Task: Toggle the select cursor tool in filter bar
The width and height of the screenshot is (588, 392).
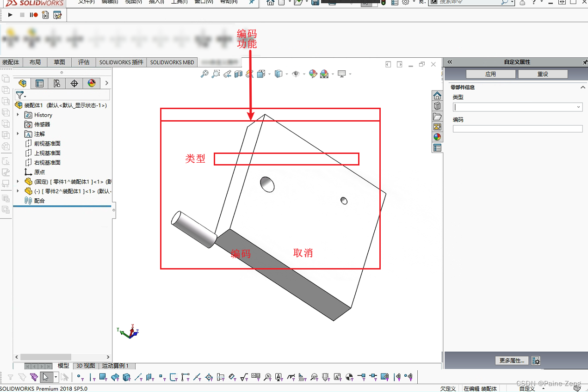Action: click(x=46, y=377)
